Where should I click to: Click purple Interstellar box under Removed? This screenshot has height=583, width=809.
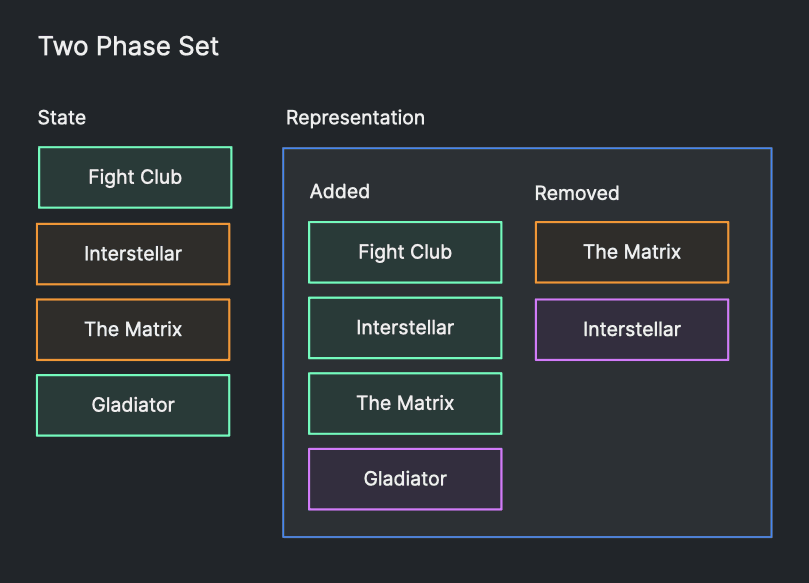coord(632,330)
